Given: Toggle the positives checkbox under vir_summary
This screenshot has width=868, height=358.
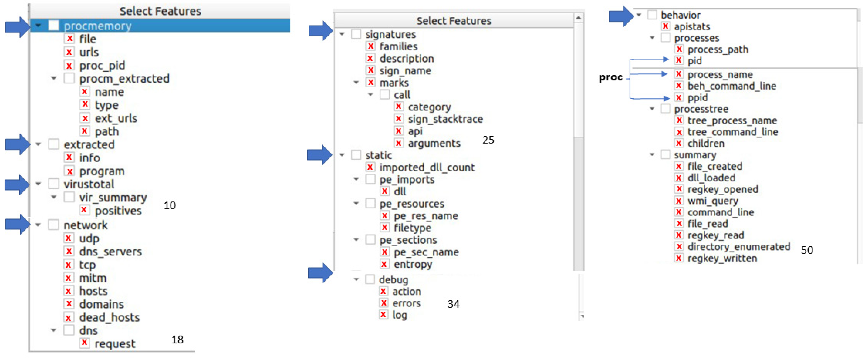Looking at the screenshot, I should (x=84, y=210).
